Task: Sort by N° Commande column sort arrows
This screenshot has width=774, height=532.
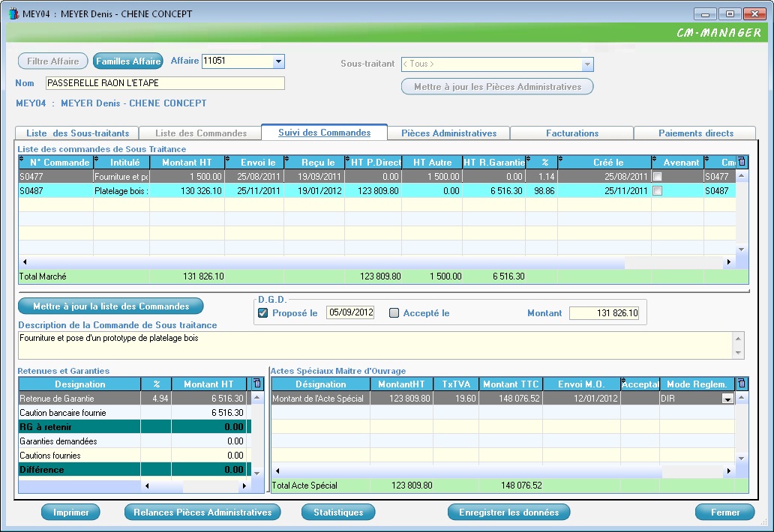Action: pos(21,159)
